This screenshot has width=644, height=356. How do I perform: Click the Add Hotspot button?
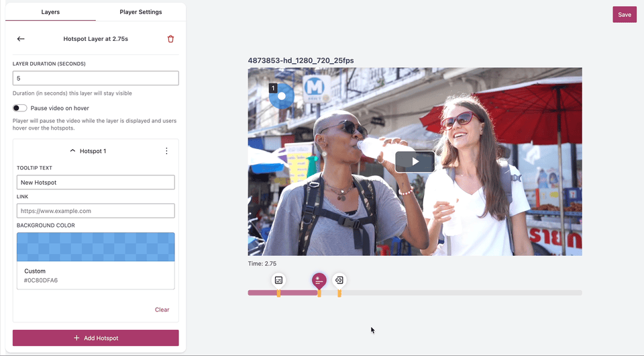click(x=96, y=338)
